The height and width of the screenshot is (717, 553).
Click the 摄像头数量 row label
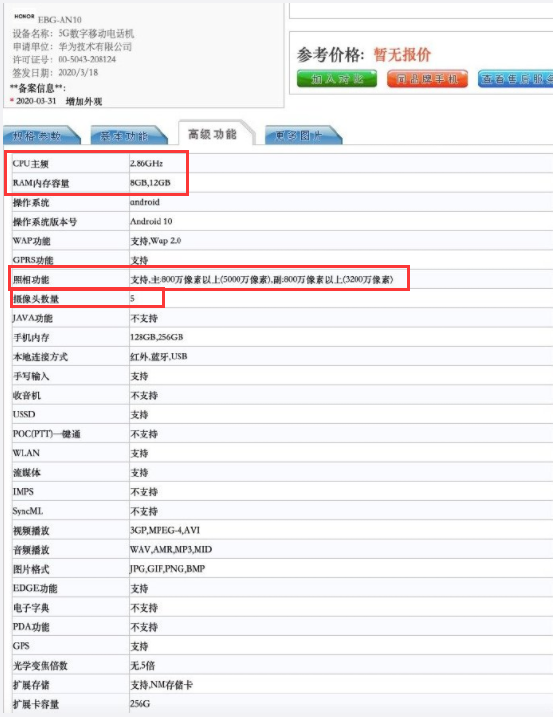pos(36,299)
